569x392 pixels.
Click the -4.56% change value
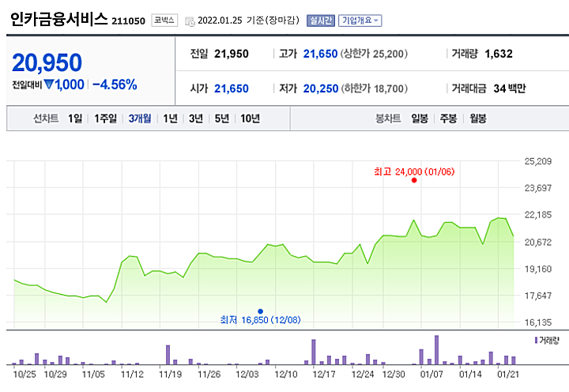click(x=115, y=85)
